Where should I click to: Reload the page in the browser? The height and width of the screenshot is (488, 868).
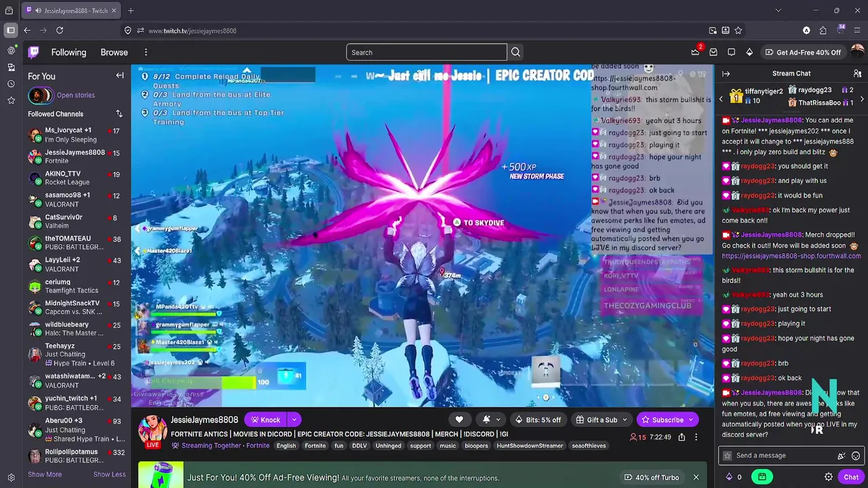point(60,30)
